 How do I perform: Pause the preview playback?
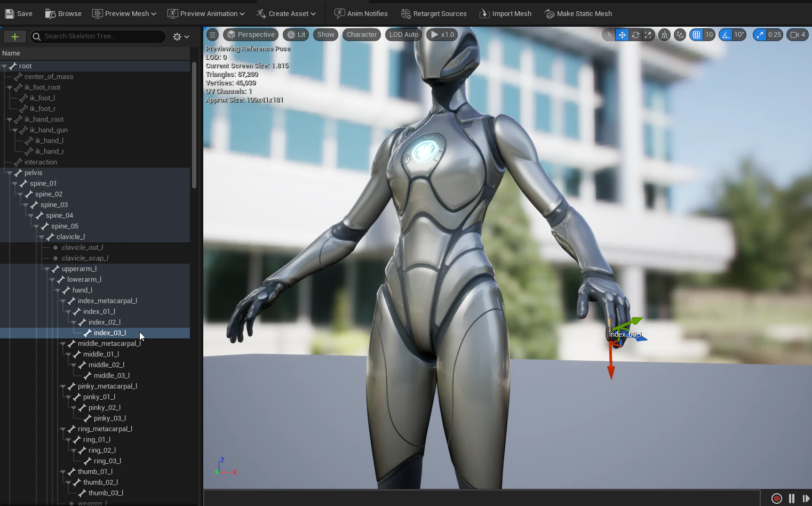point(792,499)
